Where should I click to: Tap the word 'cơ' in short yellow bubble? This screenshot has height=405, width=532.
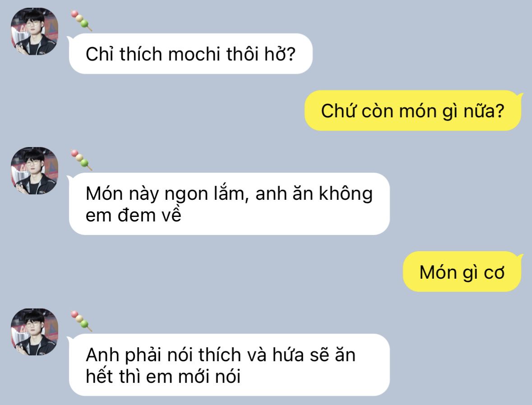coord(494,272)
